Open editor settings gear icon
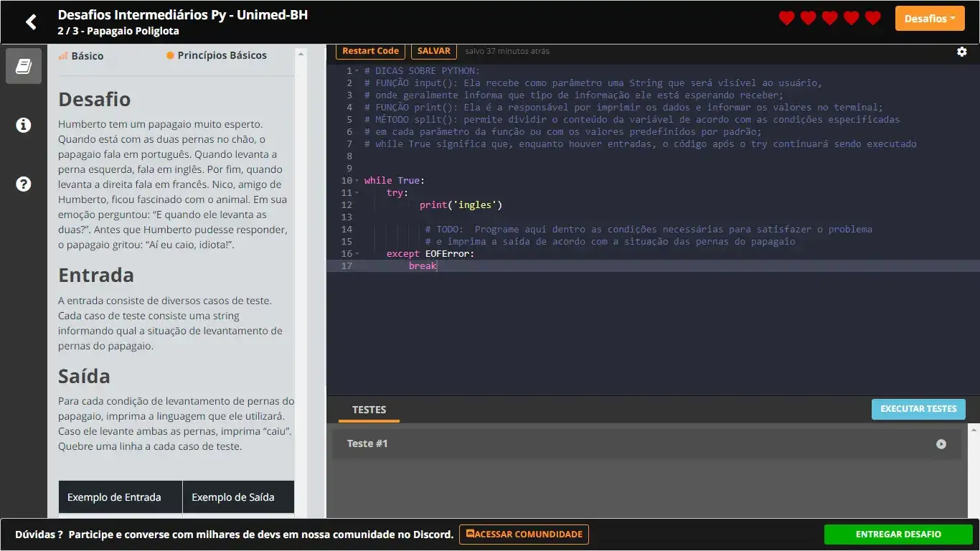The image size is (980, 551). click(962, 52)
